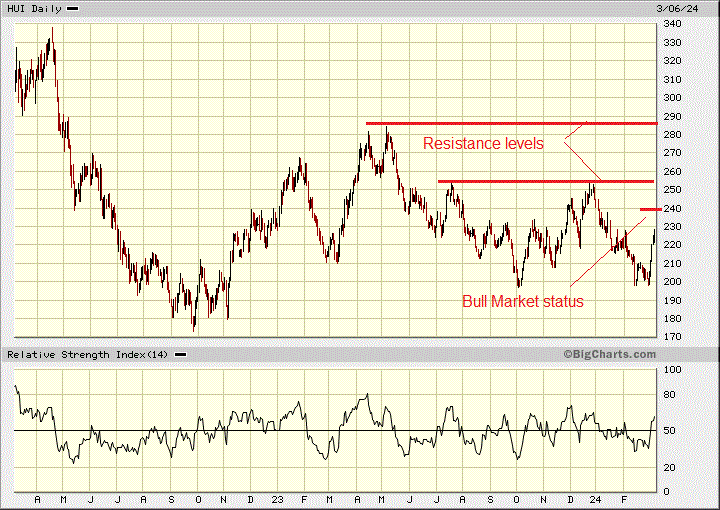
Task: Click the short red marker line at 240
Action: [648, 209]
